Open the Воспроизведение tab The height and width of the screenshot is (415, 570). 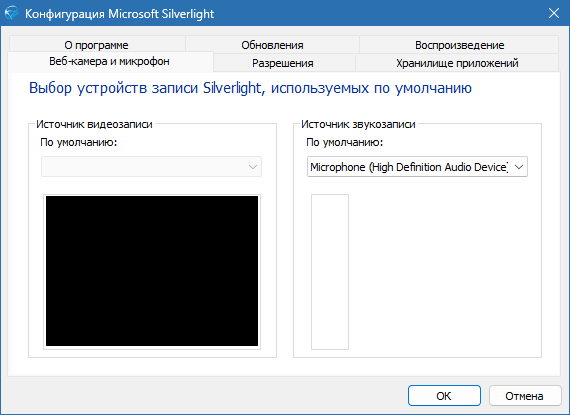pyautogui.click(x=459, y=45)
